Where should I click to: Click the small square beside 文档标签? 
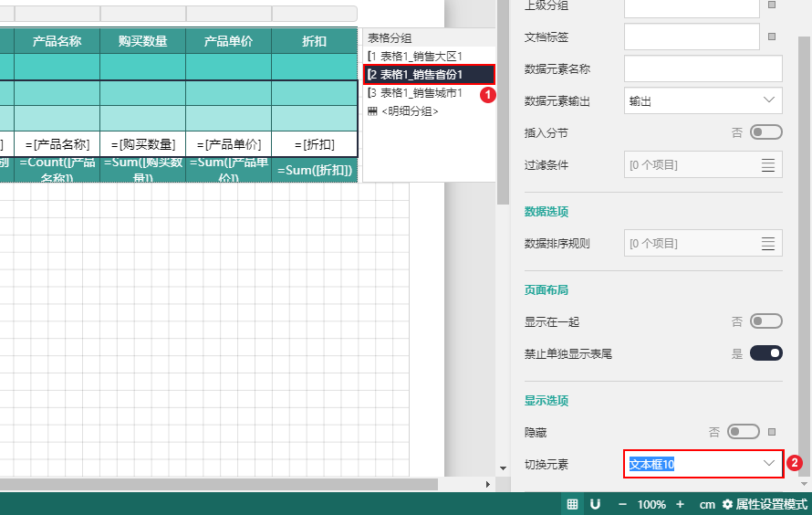tap(772, 37)
